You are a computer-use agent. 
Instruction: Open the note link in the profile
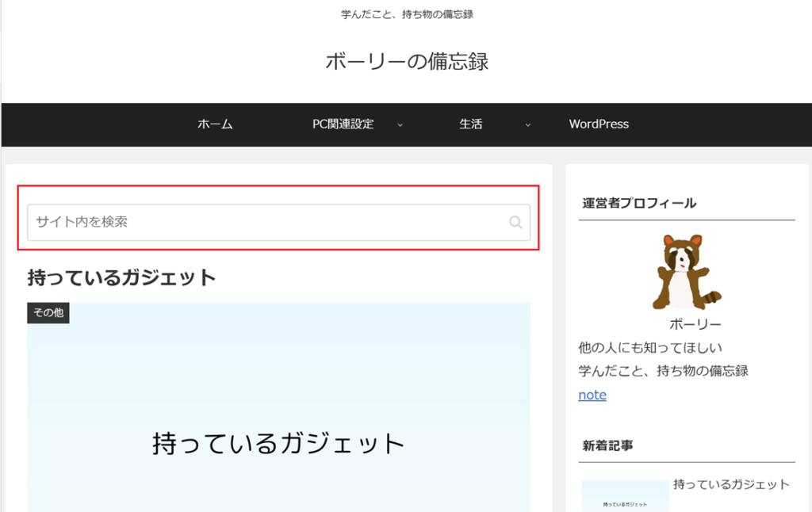(592, 395)
